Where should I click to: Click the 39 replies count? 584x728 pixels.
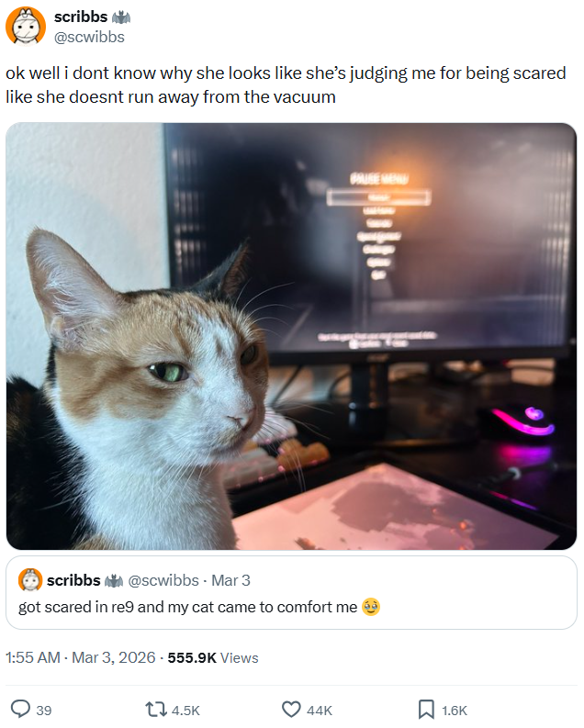coord(44,711)
